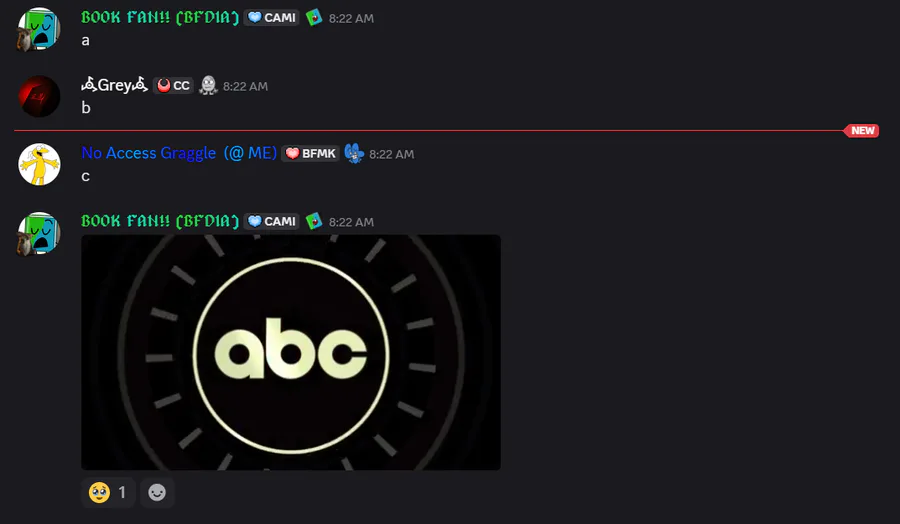Viewport: 900px width, 524px height.
Task: Open the Grey username profile
Action: (x=115, y=86)
